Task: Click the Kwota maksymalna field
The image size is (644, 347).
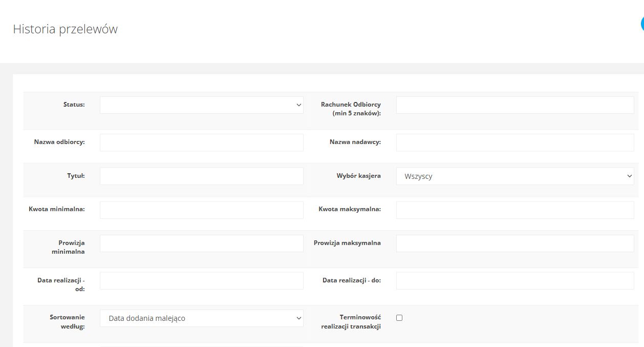Action: (x=515, y=210)
